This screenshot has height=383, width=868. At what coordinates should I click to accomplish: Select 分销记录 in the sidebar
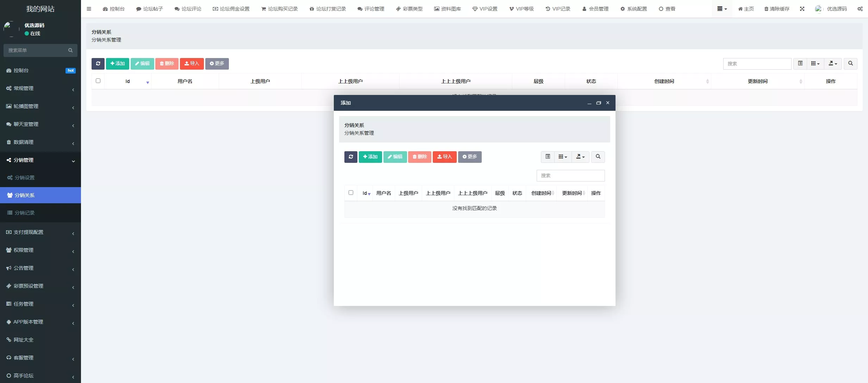coord(25,213)
